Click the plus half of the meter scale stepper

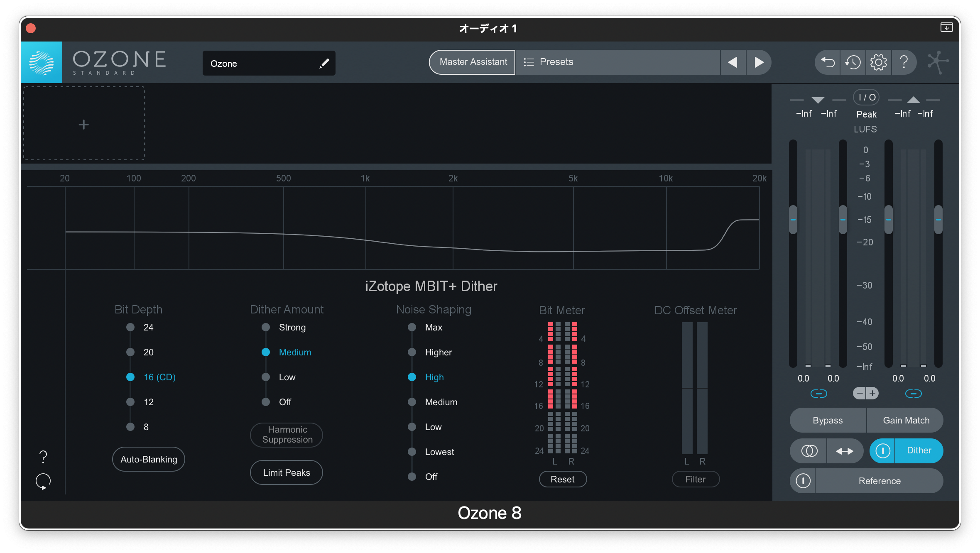point(872,393)
